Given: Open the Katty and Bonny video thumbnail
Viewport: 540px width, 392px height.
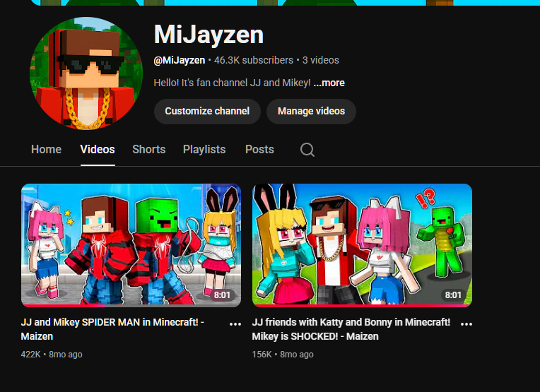Looking at the screenshot, I should pos(362,245).
